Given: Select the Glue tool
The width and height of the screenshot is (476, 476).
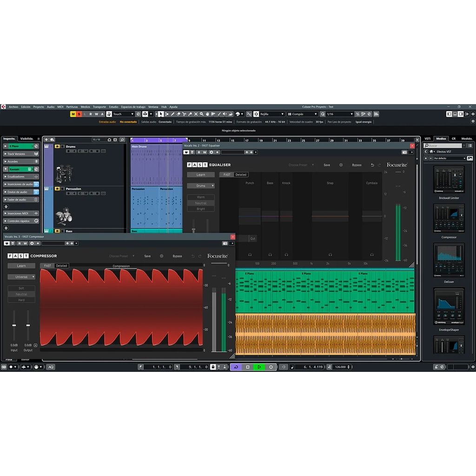Looking at the screenshot, I should point(190,114).
